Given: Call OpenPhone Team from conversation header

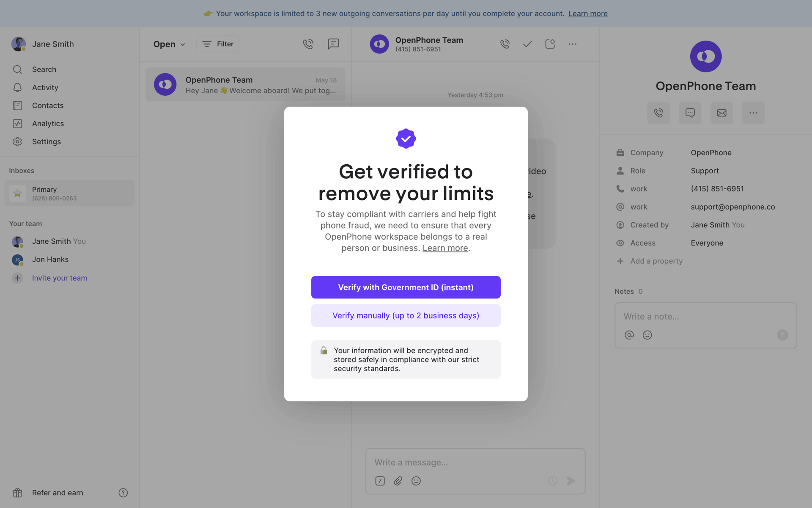Looking at the screenshot, I should pyautogui.click(x=505, y=44).
